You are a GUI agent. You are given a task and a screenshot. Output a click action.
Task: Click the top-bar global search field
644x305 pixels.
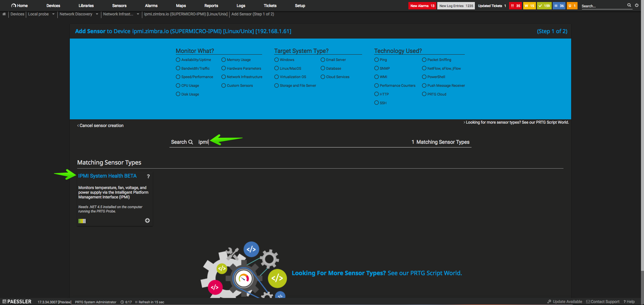(x=603, y=6)
